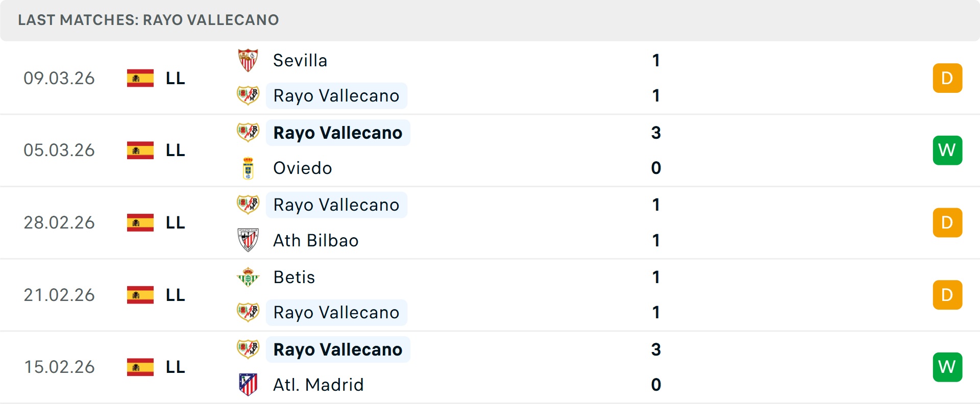Click the Spain flag beside 15.02.26
The image size is (980, 404).
pos(139,366)
